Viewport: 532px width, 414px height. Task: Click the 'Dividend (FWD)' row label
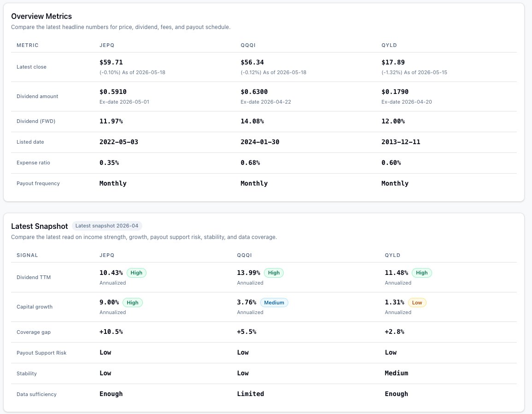pyautogui.click(x=35, y=121)
